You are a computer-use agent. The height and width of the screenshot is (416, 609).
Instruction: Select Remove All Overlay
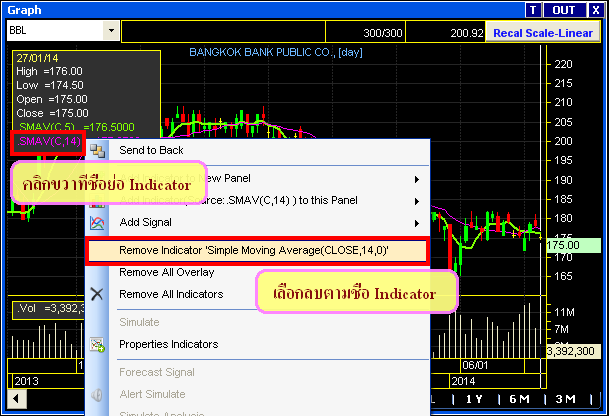pyautogui.click(x=167, y=272)
